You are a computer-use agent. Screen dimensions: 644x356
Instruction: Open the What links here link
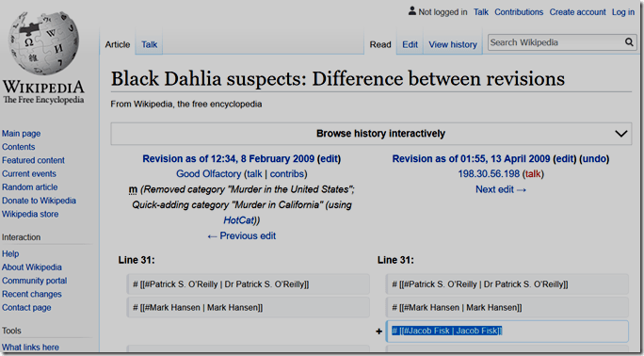tap(30, 348)
